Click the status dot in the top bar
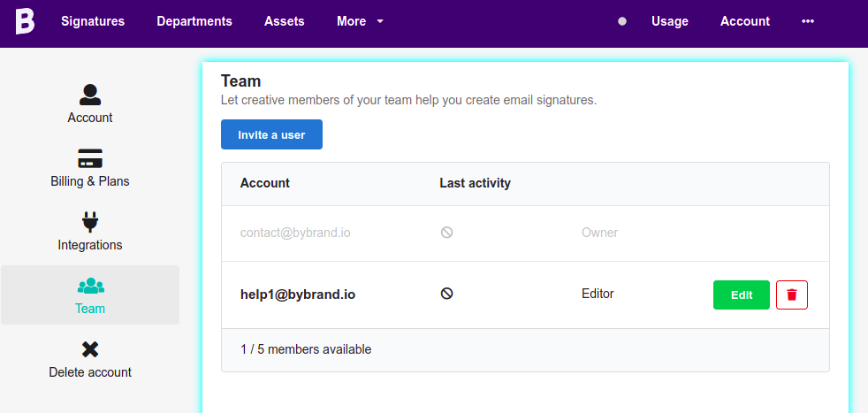 [622, 21]
